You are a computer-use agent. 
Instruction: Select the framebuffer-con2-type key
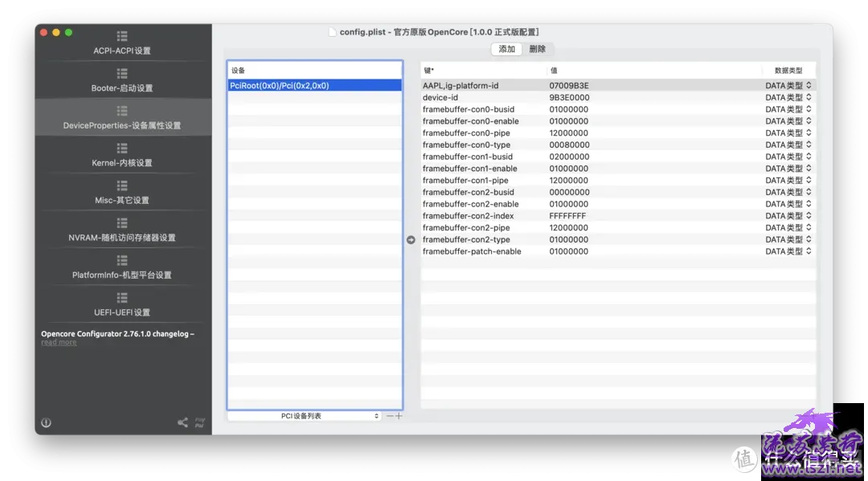[x=466, y=240]
